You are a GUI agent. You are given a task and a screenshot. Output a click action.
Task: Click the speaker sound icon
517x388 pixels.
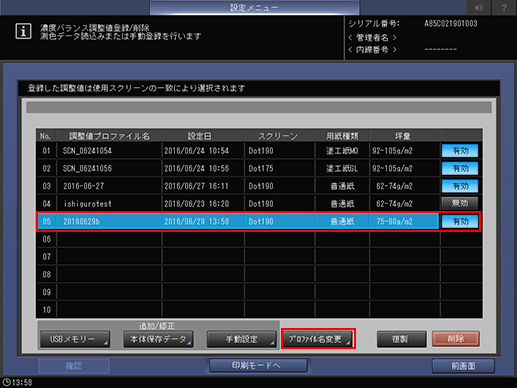479,8
